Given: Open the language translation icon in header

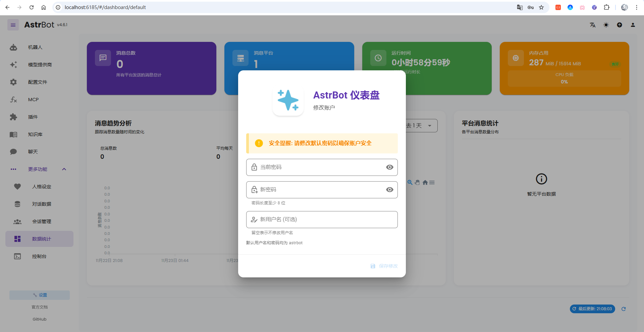Looking at the screenshot, I should [x=593, y=25].
